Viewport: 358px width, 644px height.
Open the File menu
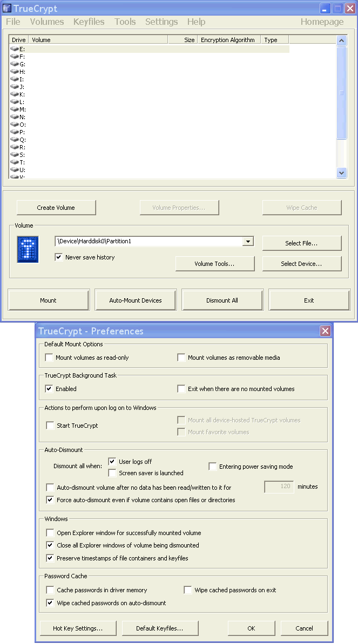point(13,22)
